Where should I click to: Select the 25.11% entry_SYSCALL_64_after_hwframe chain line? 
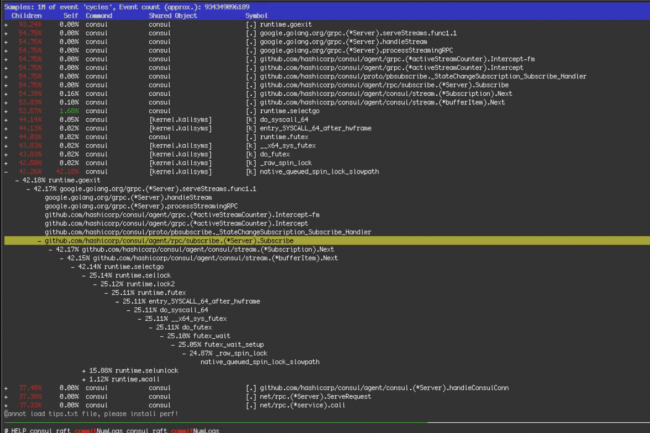tap(191, 302)
